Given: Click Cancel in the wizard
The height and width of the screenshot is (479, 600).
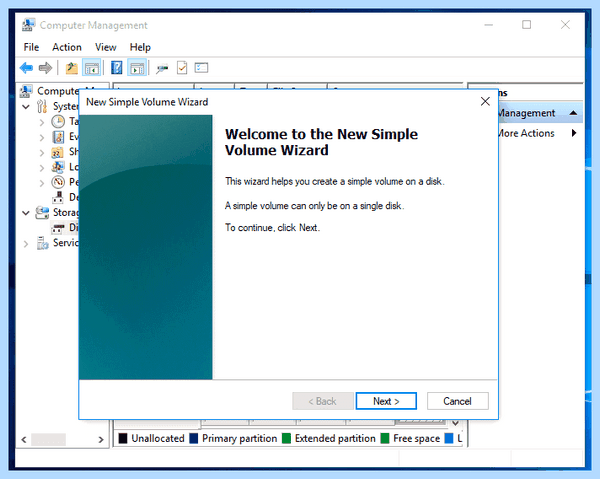Looking at the screenshot, I should 458,401.
